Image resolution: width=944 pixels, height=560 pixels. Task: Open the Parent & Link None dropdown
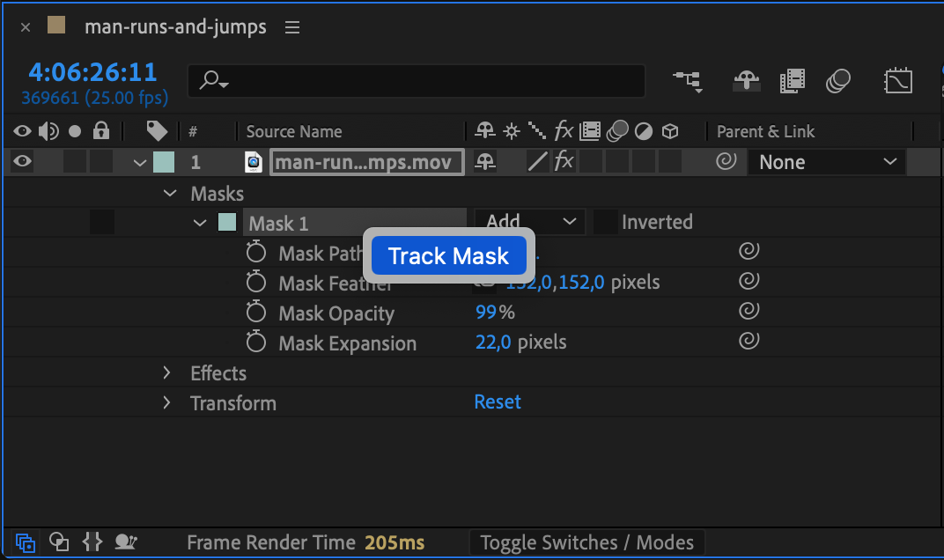coord(826,162)
